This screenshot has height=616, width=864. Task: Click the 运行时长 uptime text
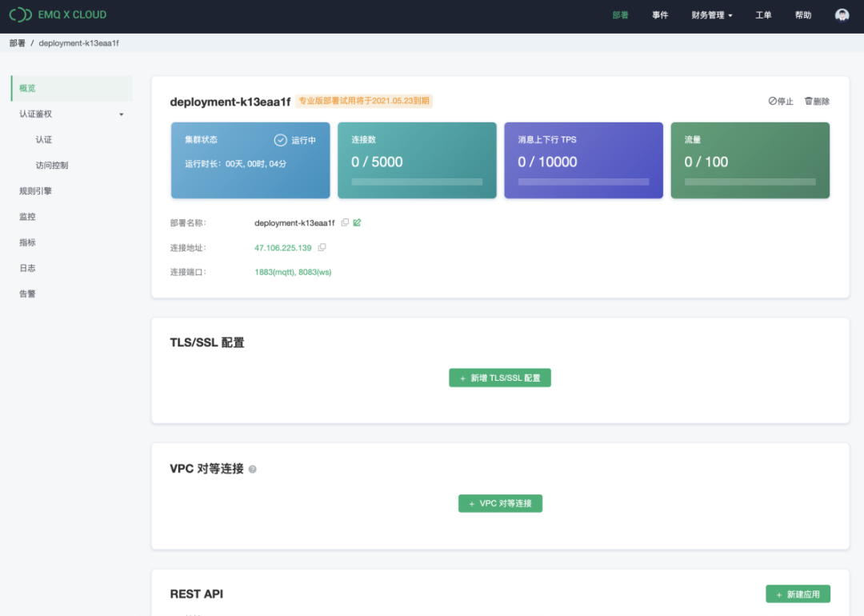tap(235, 164)
